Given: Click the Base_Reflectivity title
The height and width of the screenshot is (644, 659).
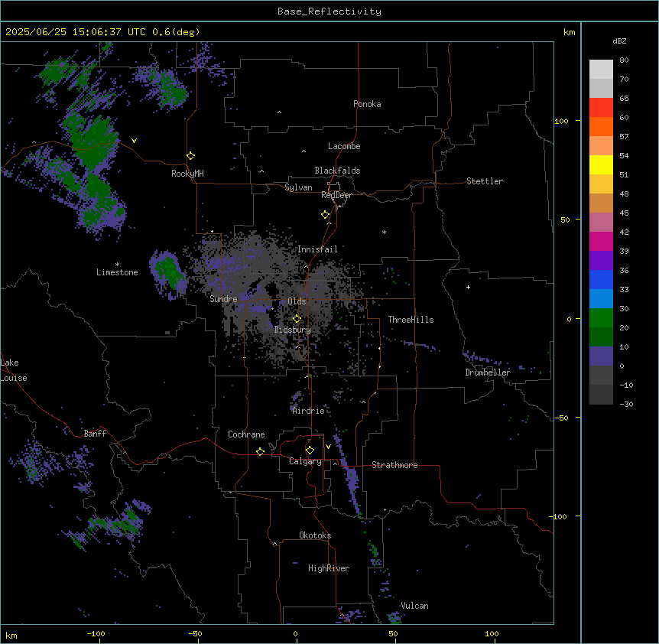Looking at the screenshot, I should coord(329,11).
